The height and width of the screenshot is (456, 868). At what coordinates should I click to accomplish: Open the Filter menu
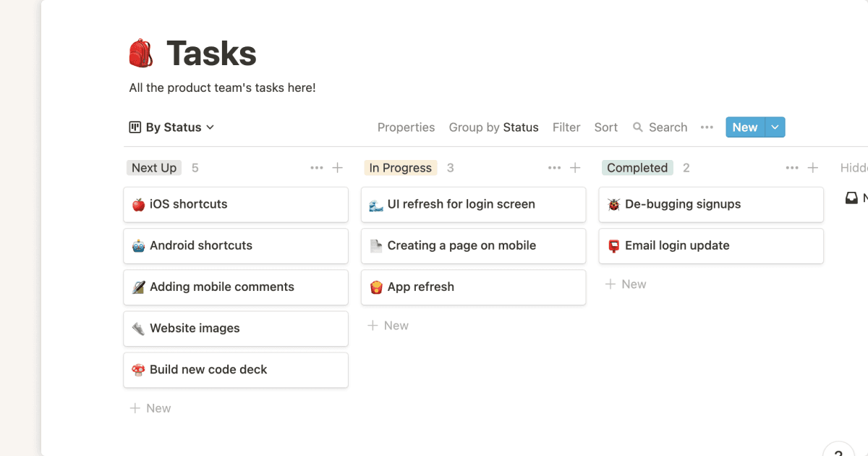click(x=566, y=127)
